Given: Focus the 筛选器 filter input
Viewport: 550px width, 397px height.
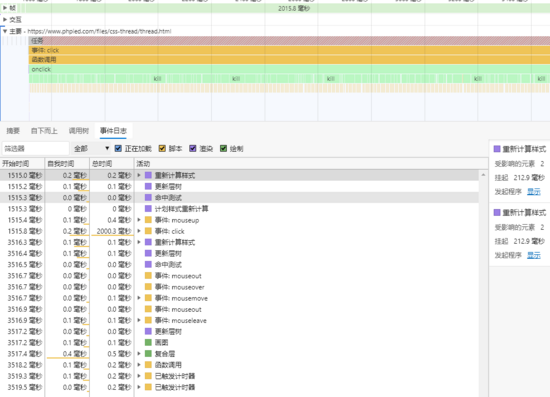Looking at the screenshot, I should point(35,149).
